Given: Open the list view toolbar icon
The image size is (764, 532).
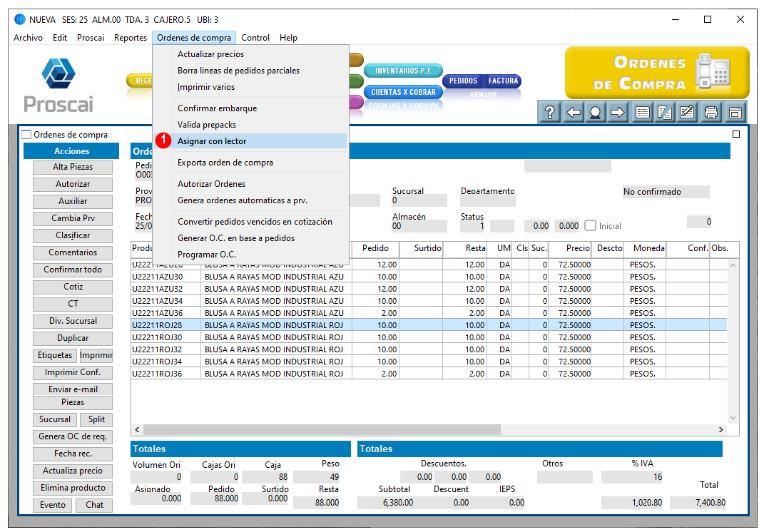Looking at the screenshot, I should pyautogui.click(x=643, y=113).
